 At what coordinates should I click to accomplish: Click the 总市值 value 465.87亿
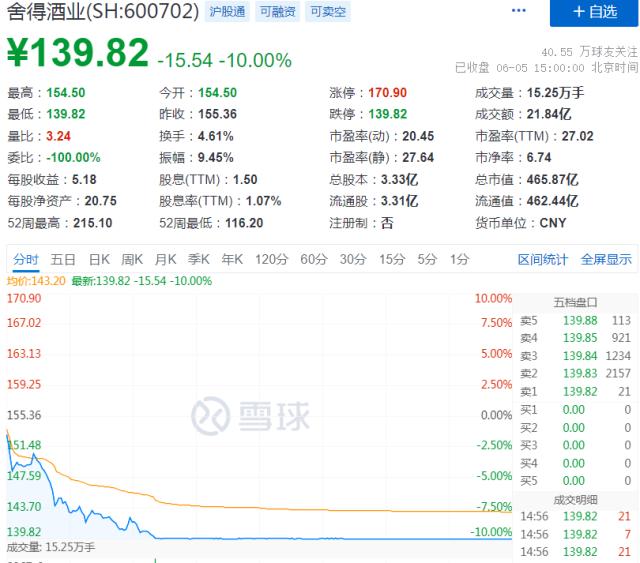point(552,180)
